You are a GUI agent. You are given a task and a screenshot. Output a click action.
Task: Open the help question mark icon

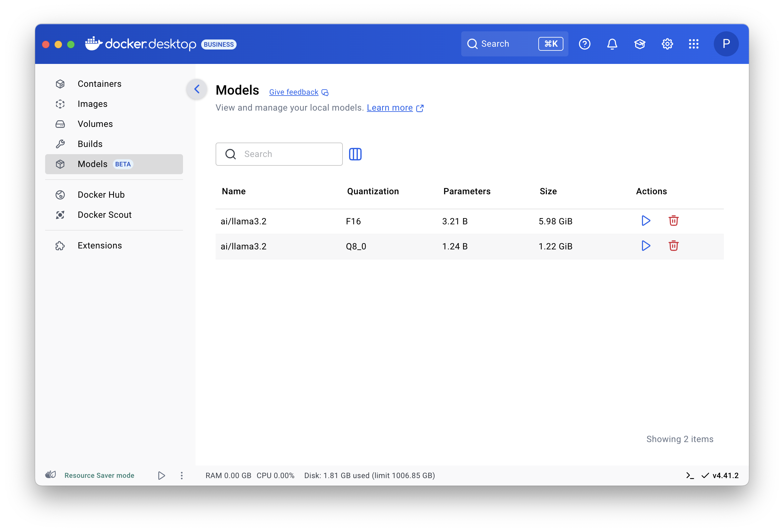point(584,44)
